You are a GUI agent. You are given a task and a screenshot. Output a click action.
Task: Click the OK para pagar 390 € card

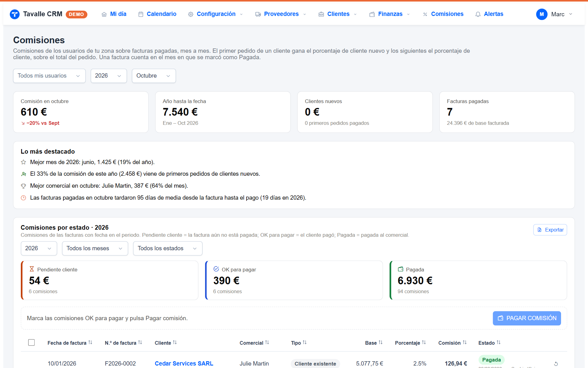[294, 280]
